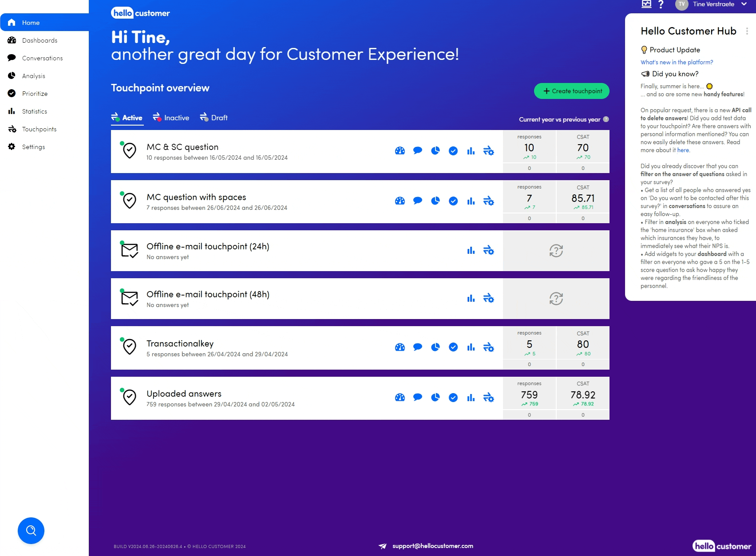Go to Dashboards in the sidebar

(x=40, y=40)
